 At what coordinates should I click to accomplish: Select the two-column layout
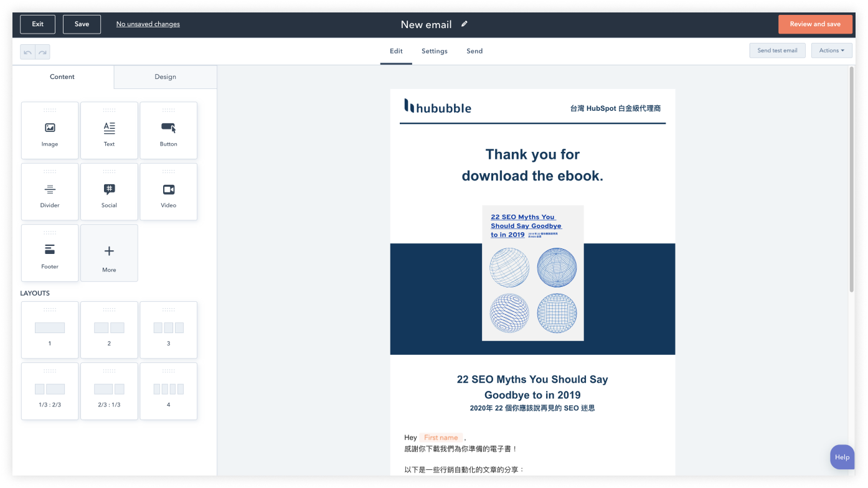point(109,329)
